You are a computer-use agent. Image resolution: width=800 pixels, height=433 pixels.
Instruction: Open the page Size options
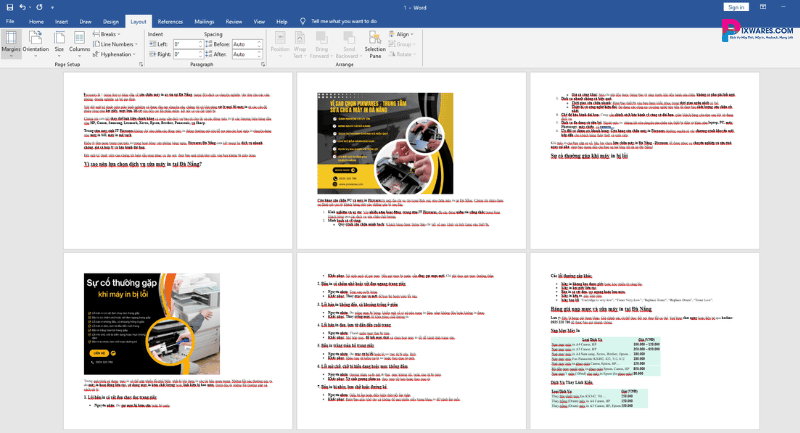point(58,42)
